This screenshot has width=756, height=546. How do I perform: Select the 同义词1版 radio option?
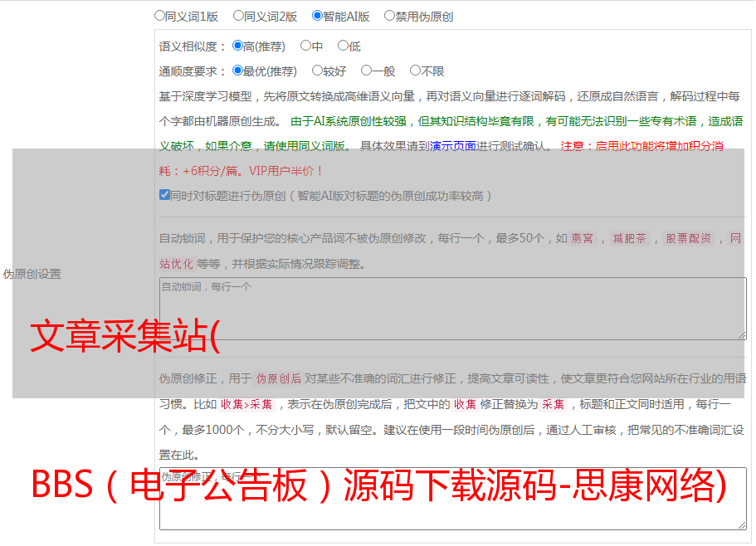pyautogui.click(x=159, y=15)
